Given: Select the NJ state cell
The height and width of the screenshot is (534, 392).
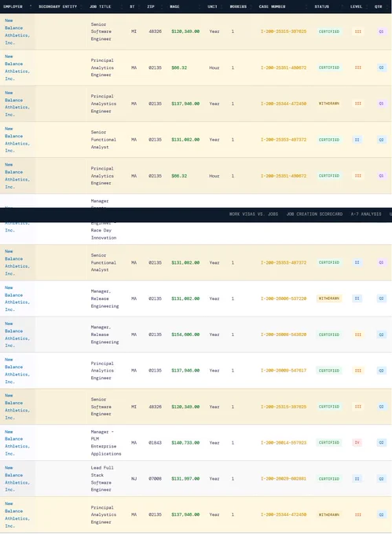Looking at the screenshot, I should coord(134,479).
